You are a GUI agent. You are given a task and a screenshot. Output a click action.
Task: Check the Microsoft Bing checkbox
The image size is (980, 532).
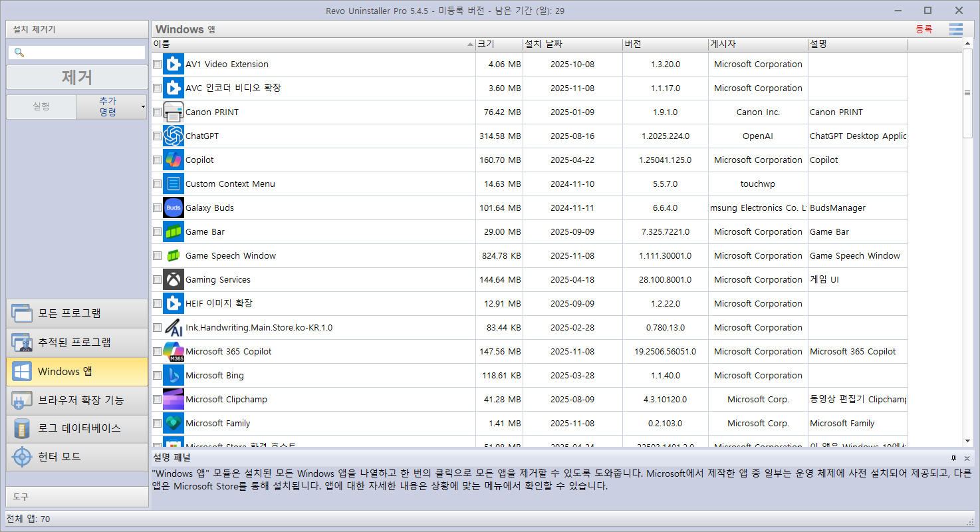(x=157, y=376)
